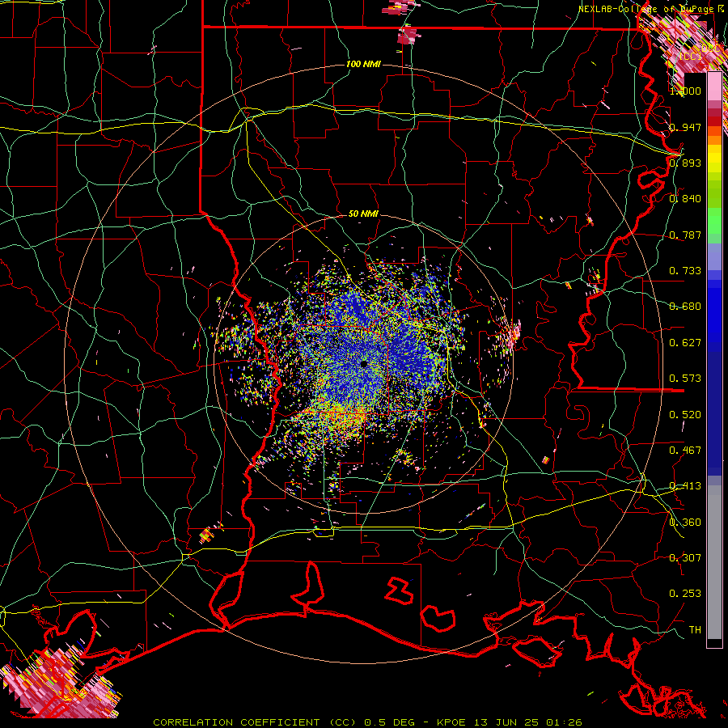The height and width of the screenshot is (728, 728).
Task: Select the 0.520 scale value
Action: [685, 415]
